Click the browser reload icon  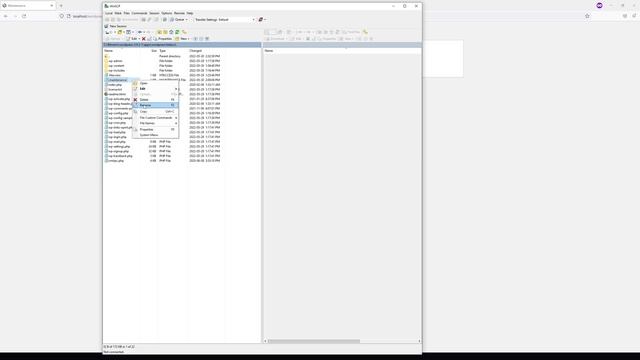(24, 16)
